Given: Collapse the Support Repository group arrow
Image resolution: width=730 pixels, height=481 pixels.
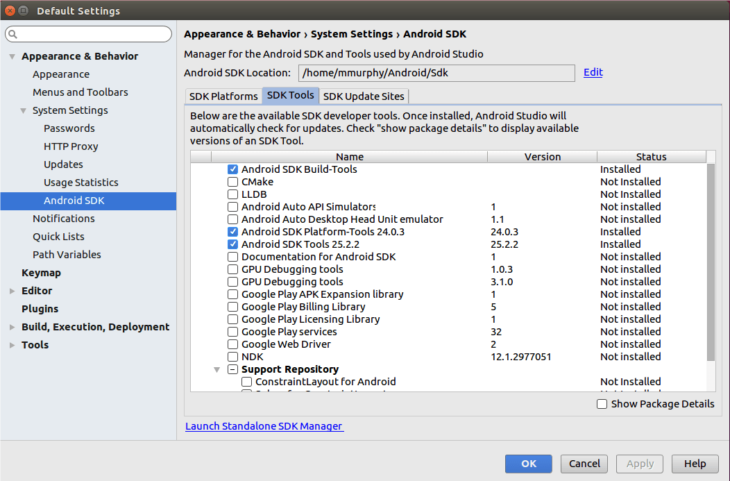Looking at the screenshot, I should coord(218,370).
